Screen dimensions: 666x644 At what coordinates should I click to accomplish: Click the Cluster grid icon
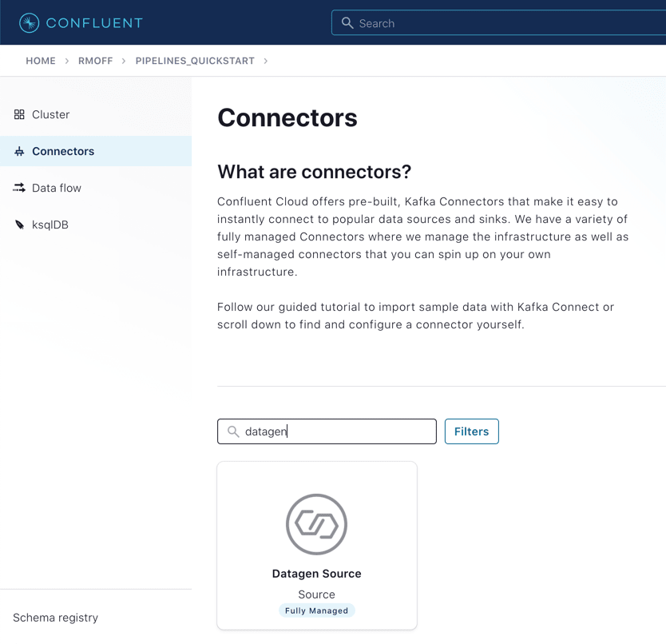pyautogui.click(x=19, y=114)
